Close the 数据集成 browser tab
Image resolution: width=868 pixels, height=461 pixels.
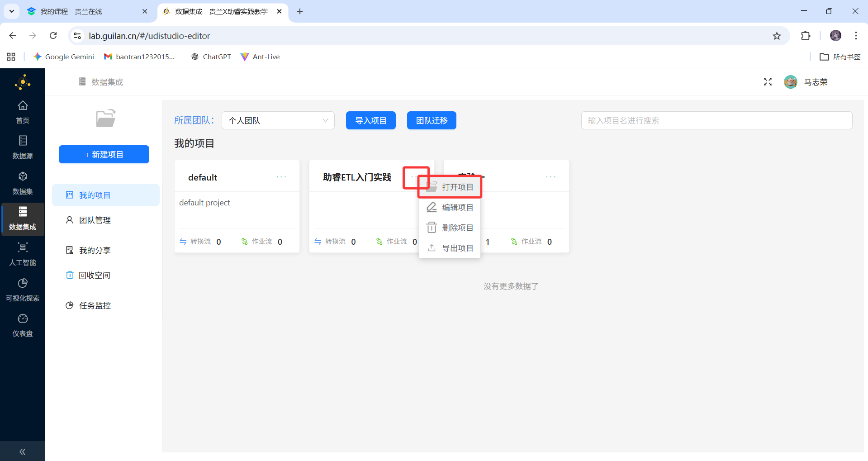[x=280, y=11]
